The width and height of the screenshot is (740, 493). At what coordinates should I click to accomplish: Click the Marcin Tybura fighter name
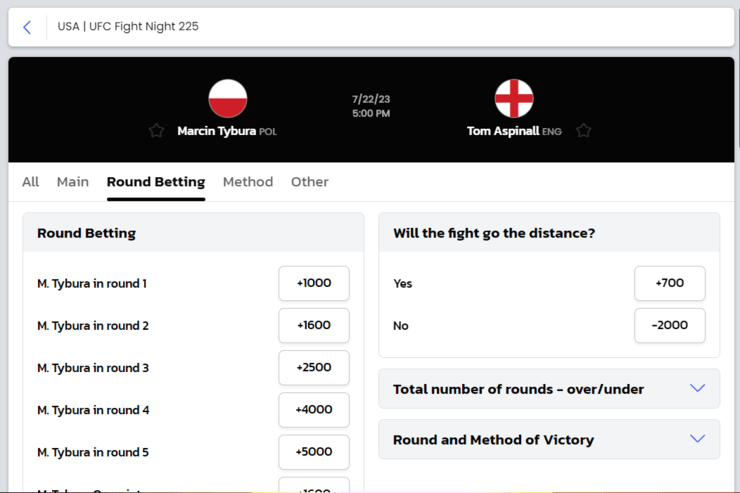click(x=217, y=131)
